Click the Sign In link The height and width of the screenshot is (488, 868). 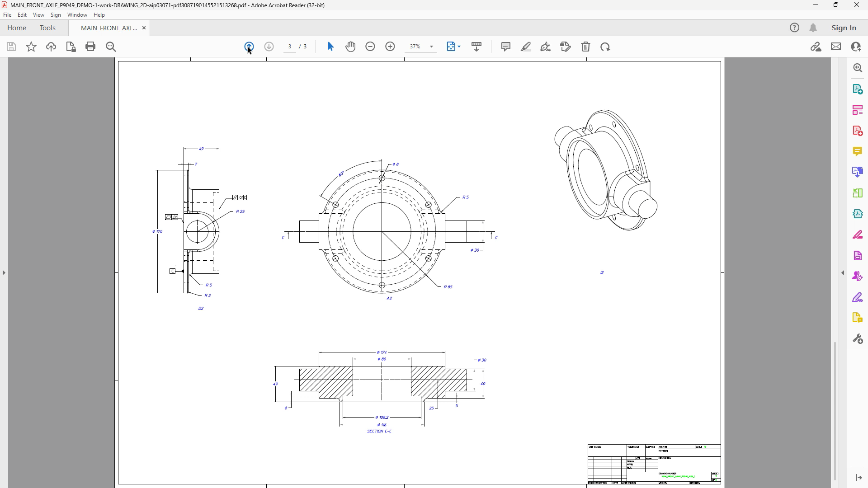tap(844, 28)
